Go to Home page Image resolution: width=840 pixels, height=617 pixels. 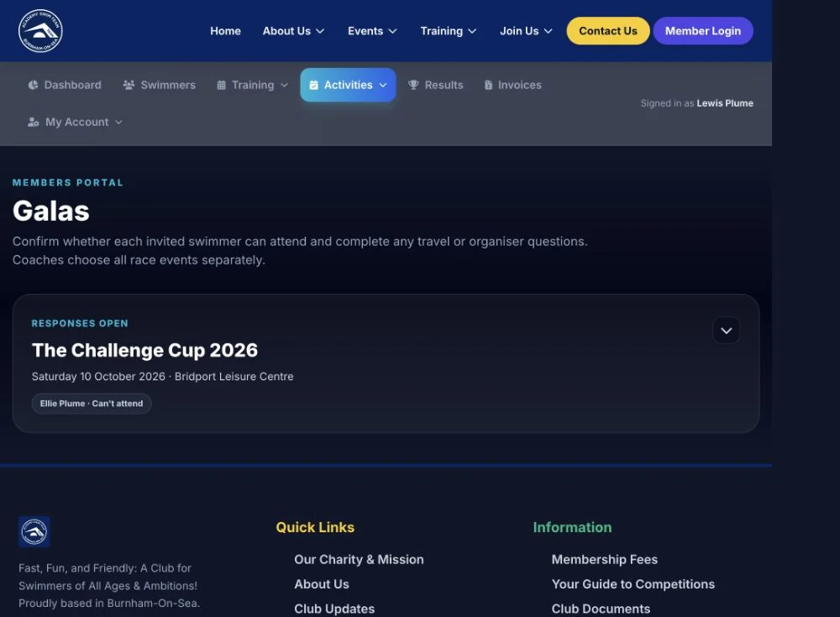225,31
